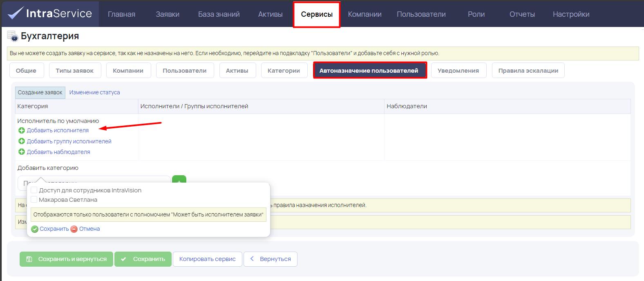Image resolution: width=644 pixels, height=281 pixels.
Task: Open the Отчеты menu
Action: tap(522, 14)
